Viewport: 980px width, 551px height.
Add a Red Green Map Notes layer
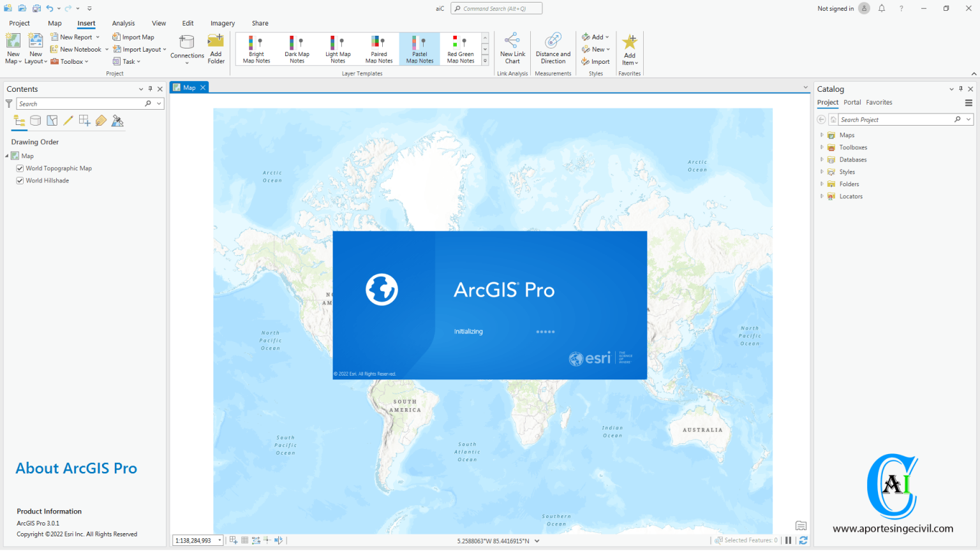click(460, 48)
